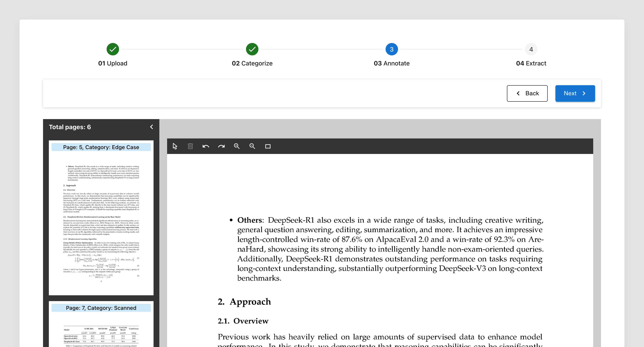644x347 pixels.
Task: Zoom in on the document page
Action: (237, 146)
